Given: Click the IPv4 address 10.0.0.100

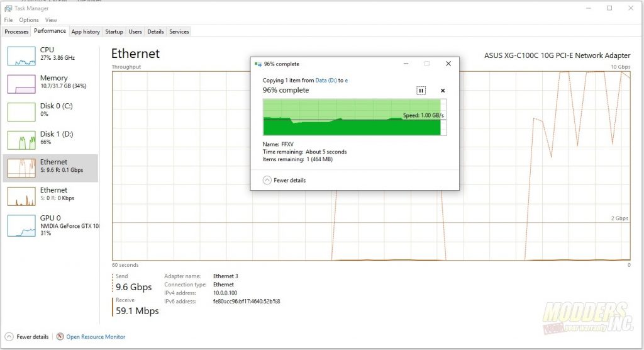Looking at the screenshot, I should [225, 293].
